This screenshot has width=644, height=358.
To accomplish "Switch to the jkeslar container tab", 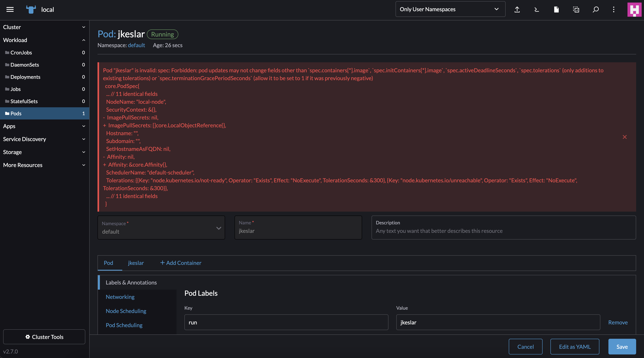I will [136, 263].
